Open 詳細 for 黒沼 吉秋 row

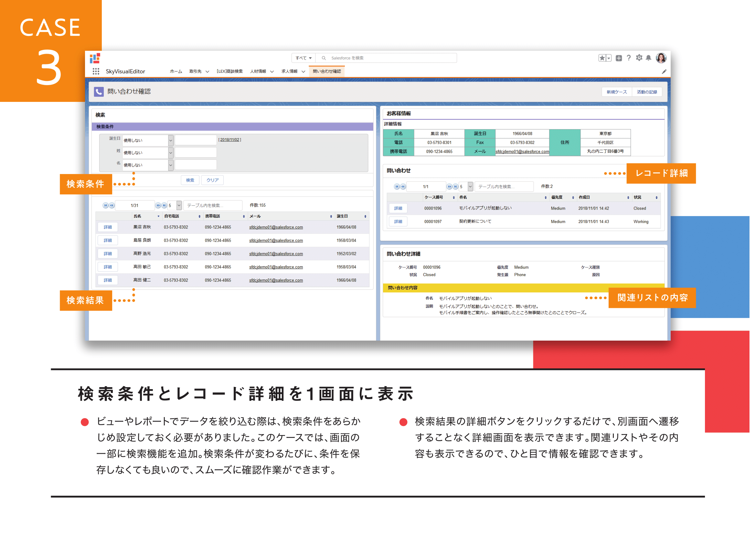(108, 227)
